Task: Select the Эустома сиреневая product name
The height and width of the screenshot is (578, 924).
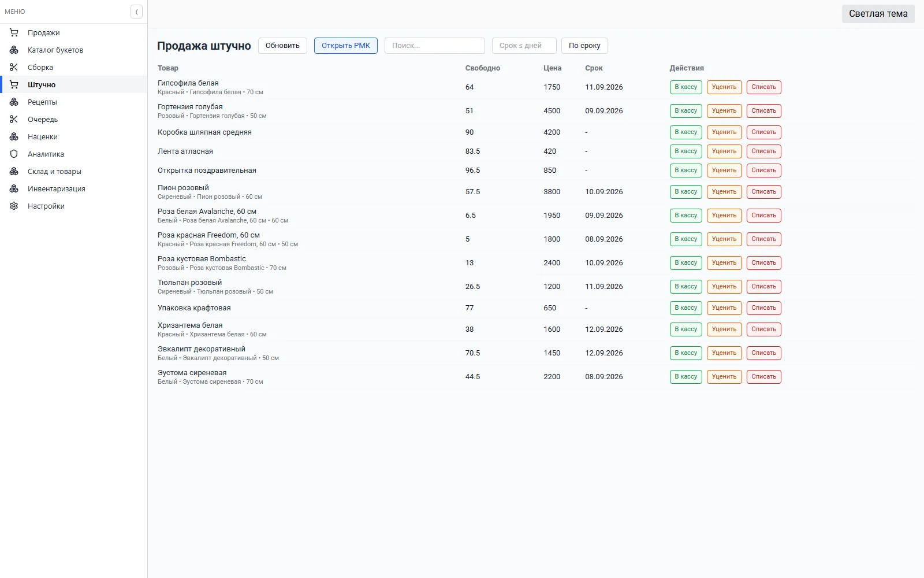Action: coord(192,373)
